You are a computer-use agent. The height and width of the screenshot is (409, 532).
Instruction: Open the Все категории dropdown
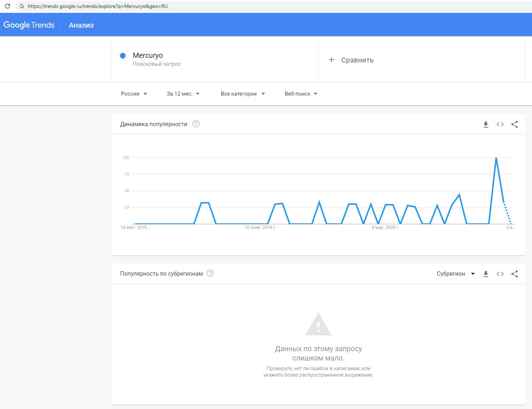[x=242, y=94]
